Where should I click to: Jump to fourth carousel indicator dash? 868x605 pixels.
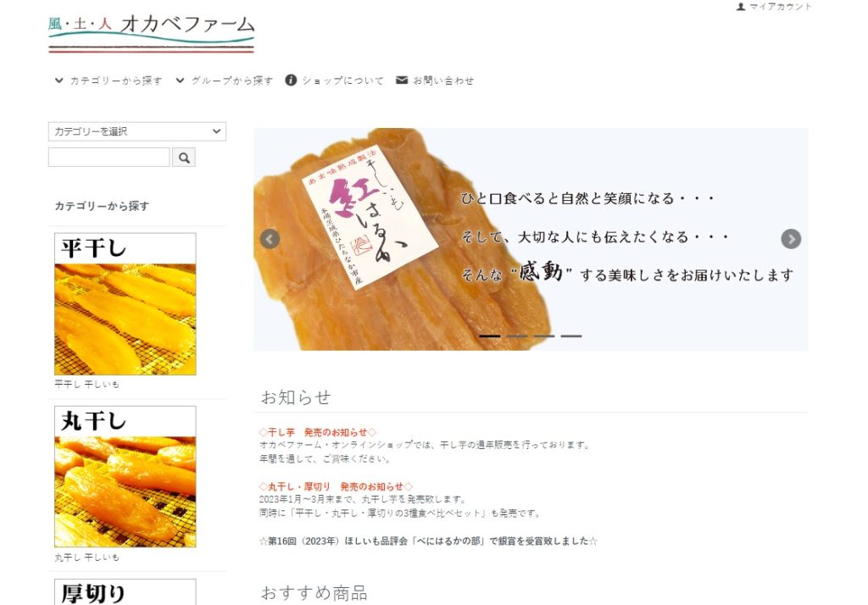pyautogui.click(x=570, y=336)
